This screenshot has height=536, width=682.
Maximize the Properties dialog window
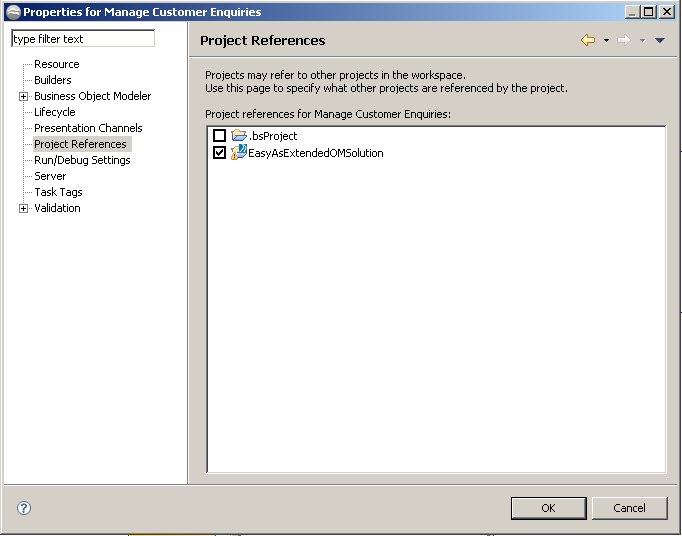649,12
